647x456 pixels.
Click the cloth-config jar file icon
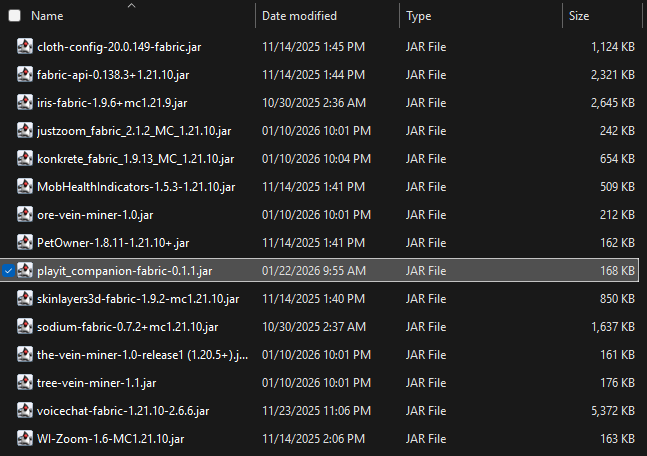pyautogui.click(x=25, y=46)
